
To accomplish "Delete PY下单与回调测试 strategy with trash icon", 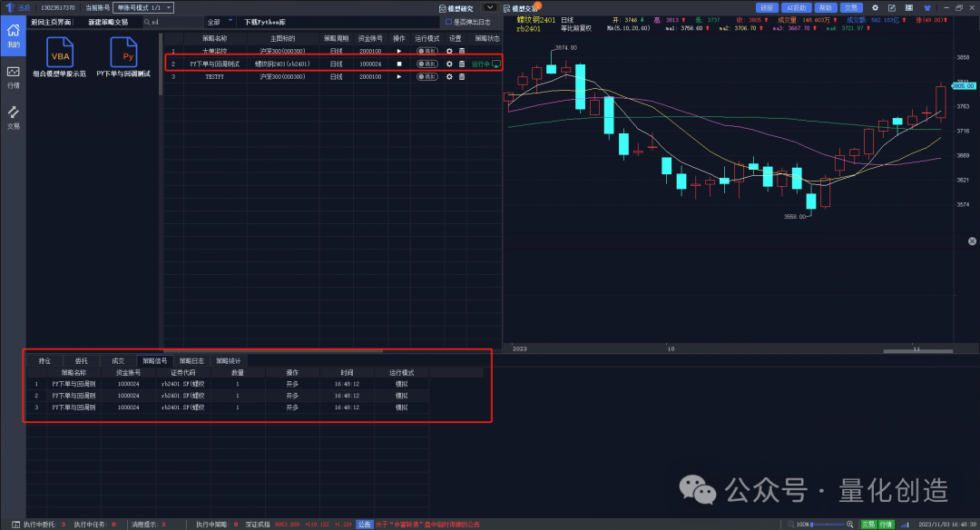I will (462, 64).
